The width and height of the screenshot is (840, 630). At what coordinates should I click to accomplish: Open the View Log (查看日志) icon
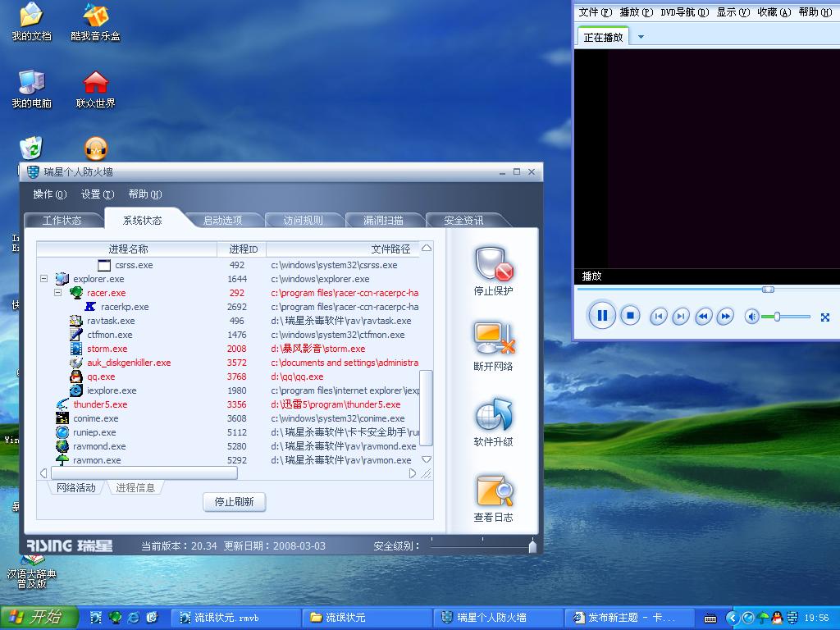pos(493,491)
